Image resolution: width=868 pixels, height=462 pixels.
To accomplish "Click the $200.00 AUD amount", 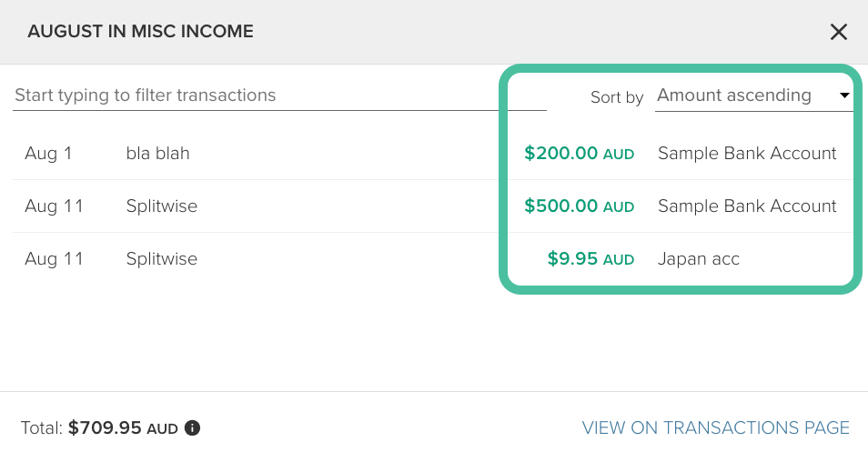I will [579, 154].
